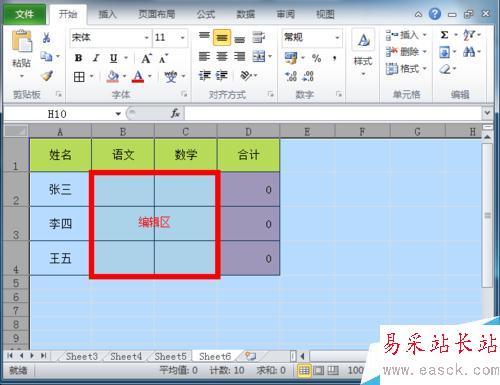The width and height of the screenshot is (500, 385).
Task: Click the Borders icon
Action: (79, 77)
